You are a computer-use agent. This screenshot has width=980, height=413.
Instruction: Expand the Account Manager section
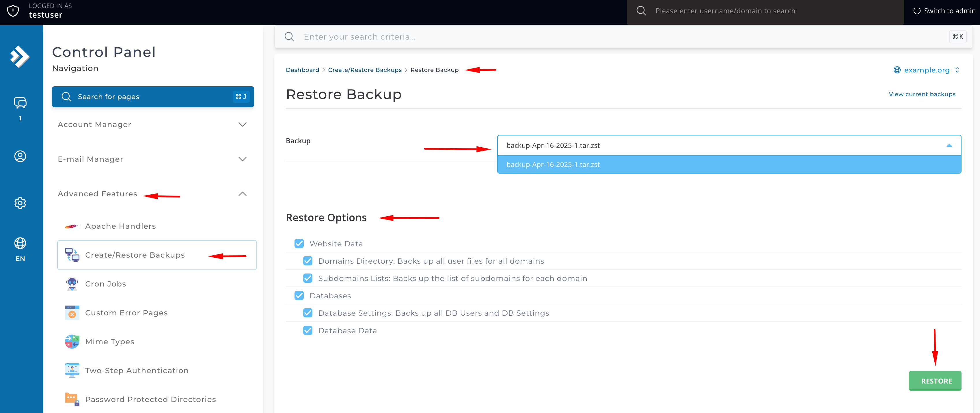152,124
